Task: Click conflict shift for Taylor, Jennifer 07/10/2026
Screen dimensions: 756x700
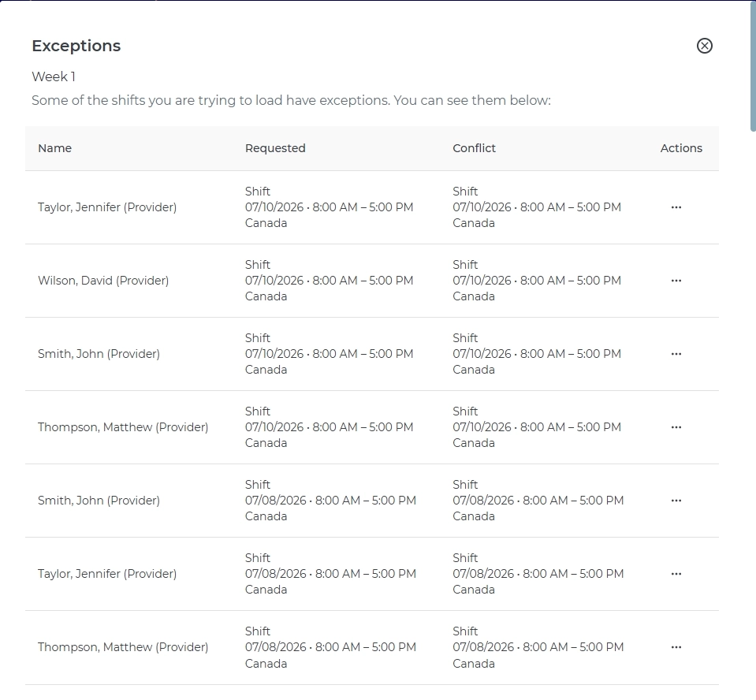Action: [537, 207]
